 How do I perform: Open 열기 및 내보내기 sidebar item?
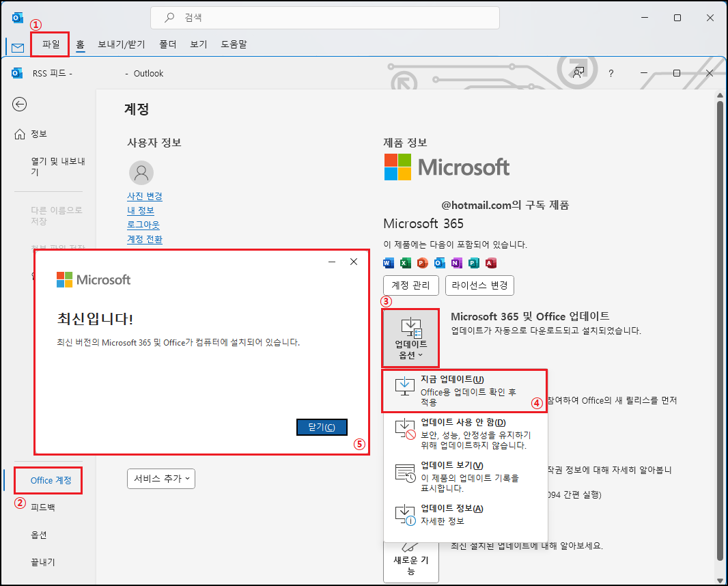[x=57, y=166]
